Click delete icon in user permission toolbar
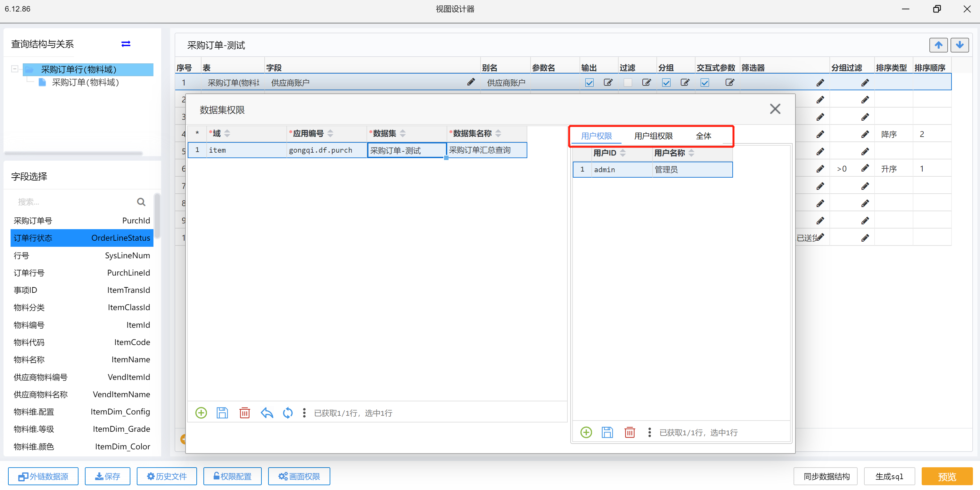Viewport: 980px width, 490px height. point(630,432)
